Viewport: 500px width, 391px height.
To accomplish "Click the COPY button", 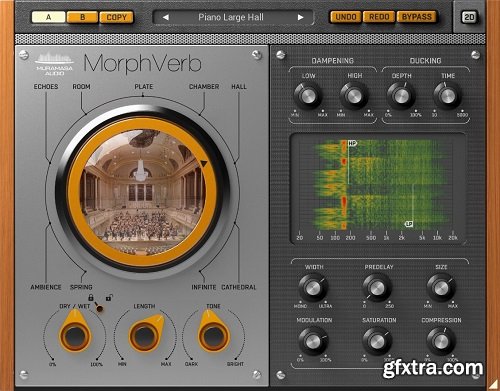I will click(x=116, y=17).
